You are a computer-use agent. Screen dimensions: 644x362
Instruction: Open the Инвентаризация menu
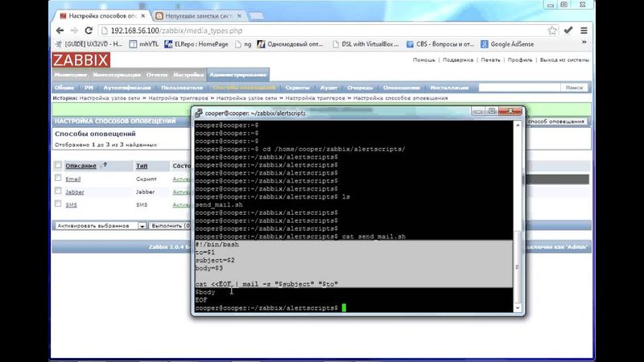pos(117,75)
